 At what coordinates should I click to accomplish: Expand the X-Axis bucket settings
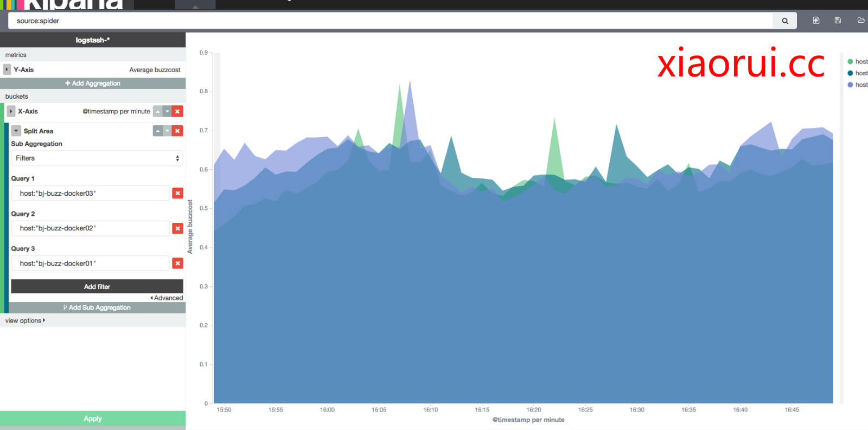pyautogui.click(x=11, y=112)
